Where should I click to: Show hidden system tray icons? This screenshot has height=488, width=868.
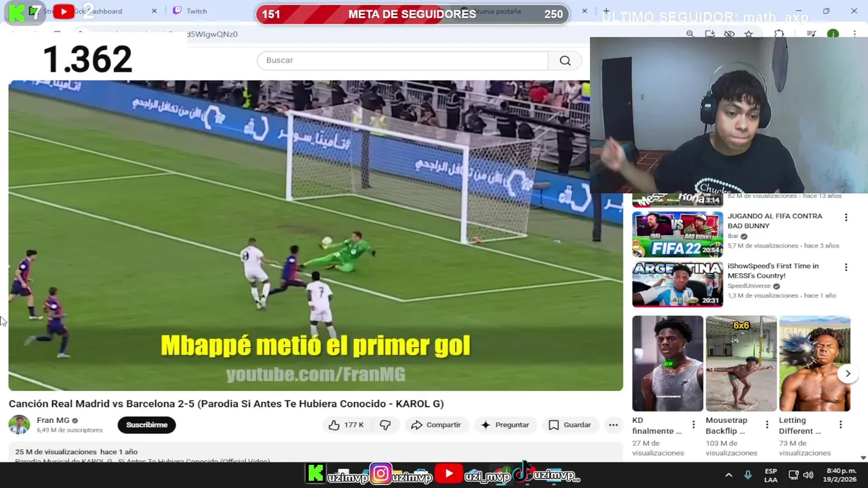[728, 475]
